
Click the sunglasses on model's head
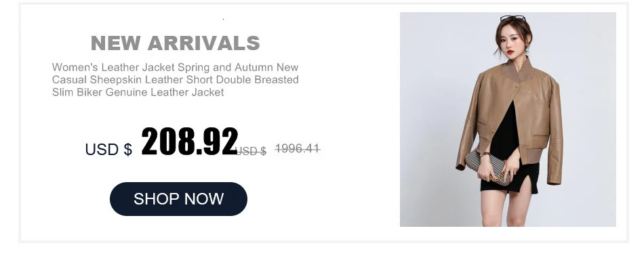(512, 18)
